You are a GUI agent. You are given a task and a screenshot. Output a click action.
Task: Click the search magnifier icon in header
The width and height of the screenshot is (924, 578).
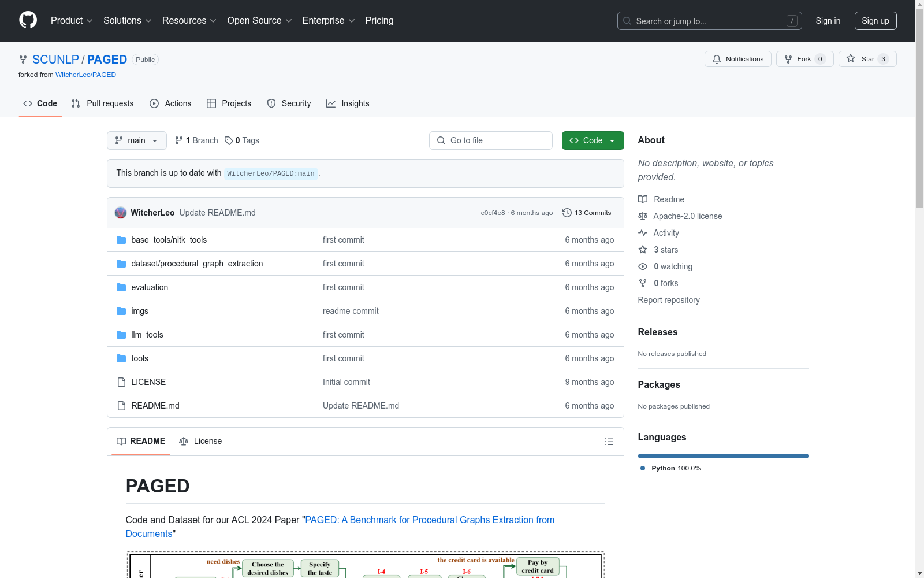(627, 21)
